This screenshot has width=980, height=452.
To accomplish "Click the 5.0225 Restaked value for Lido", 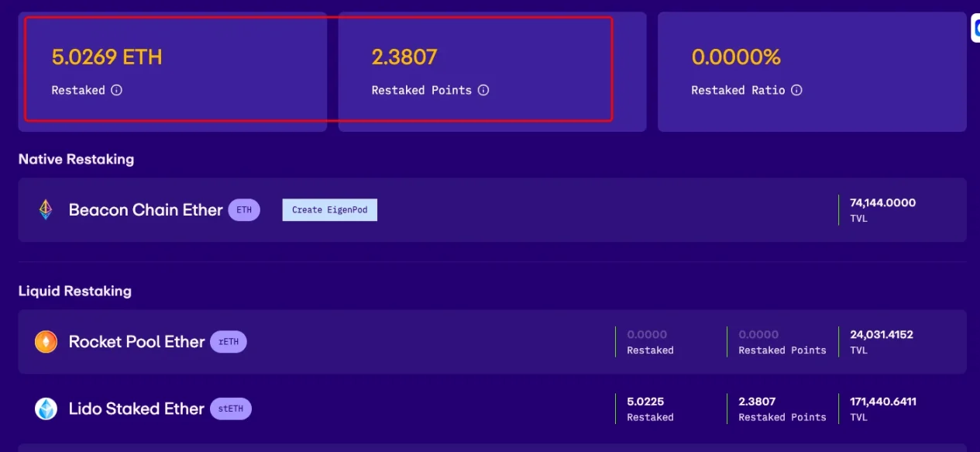I will (645, 402).
